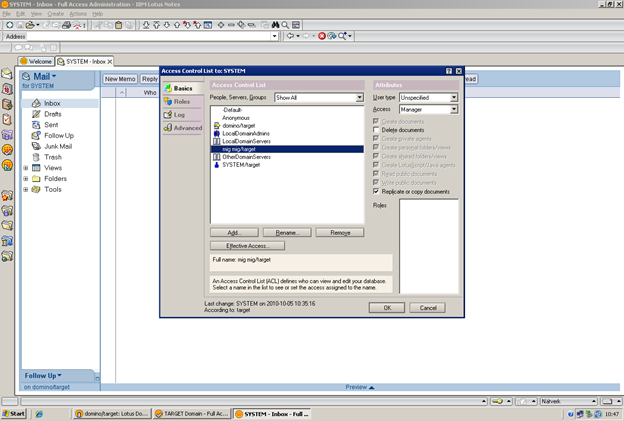Toggle the Create LotusScript/Java agents checkbox
The height and width of the screenshot is (421, 624).
[x=376, y=165]
